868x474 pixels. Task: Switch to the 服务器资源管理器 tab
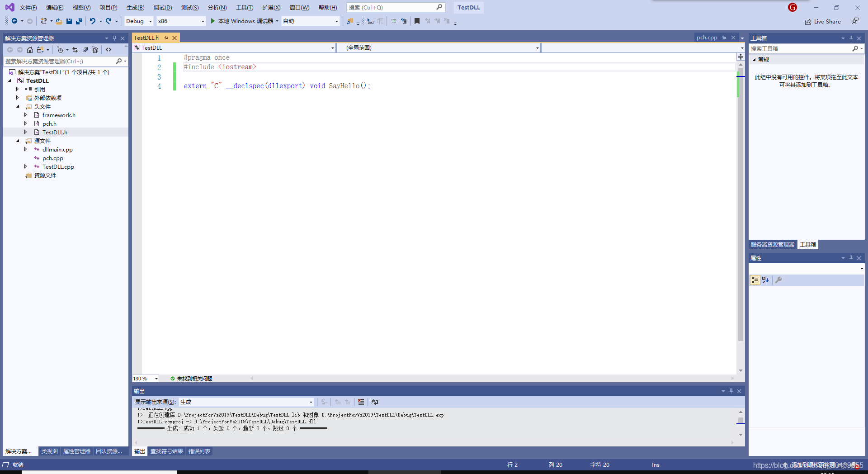[x=772, y=244]
